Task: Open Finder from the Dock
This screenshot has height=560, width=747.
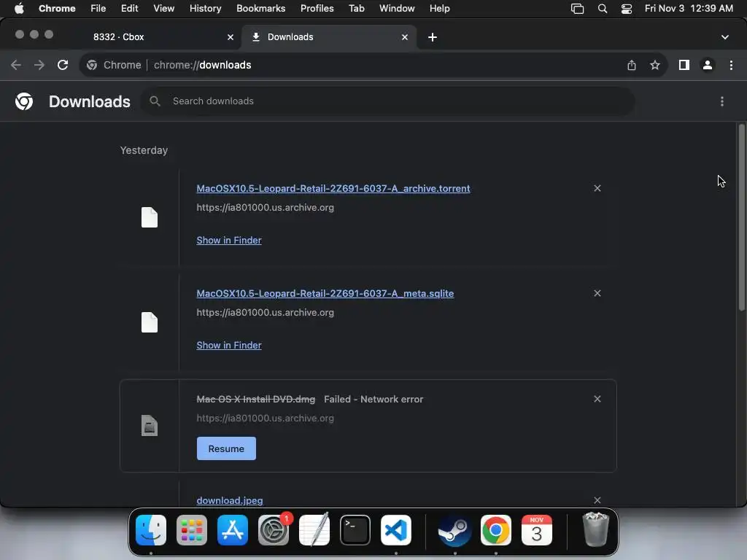Action: 151,530
